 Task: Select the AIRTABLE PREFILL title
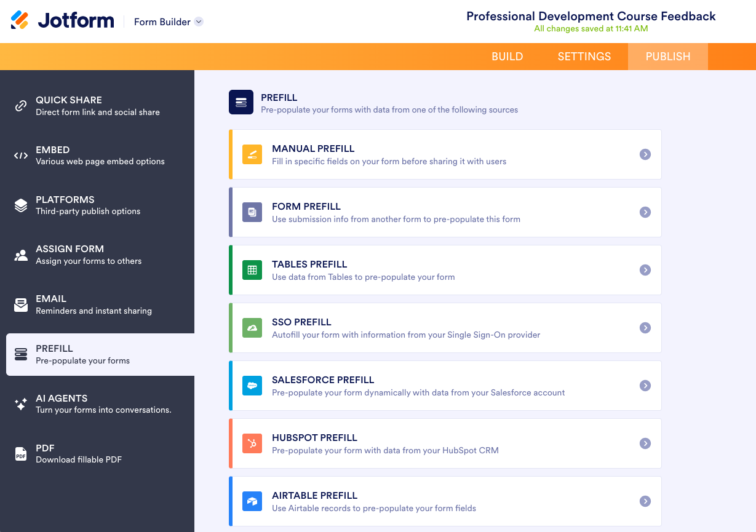click(x=314, y=496)
